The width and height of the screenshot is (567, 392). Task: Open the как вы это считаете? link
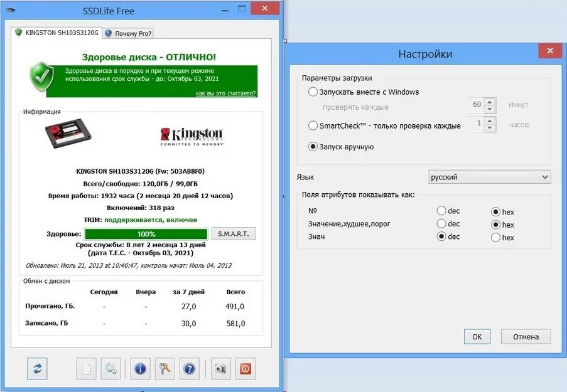(x=225, y=93)
